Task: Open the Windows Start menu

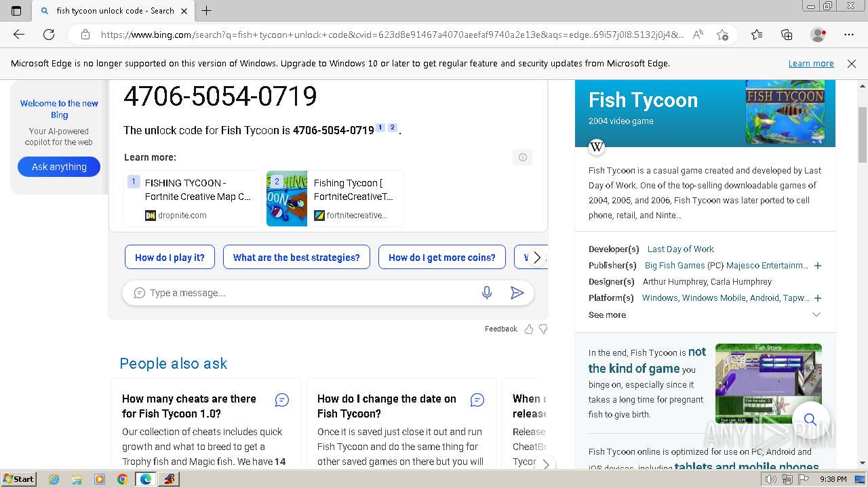Action: pos(18,479)
